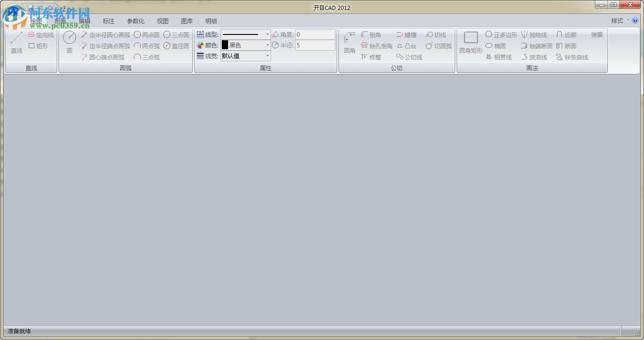Viewport: 644px width, 340px height.
Task: Select 两点弧 two-point arc tool
Action: pyautogui.click(x=147, y=46)
